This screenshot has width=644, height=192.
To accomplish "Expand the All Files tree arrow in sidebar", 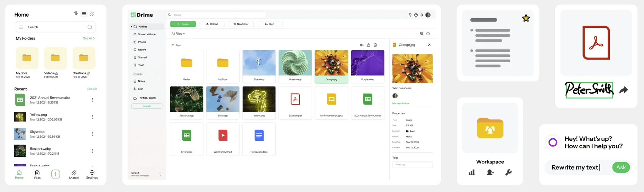I will click(x=131, y=27).
